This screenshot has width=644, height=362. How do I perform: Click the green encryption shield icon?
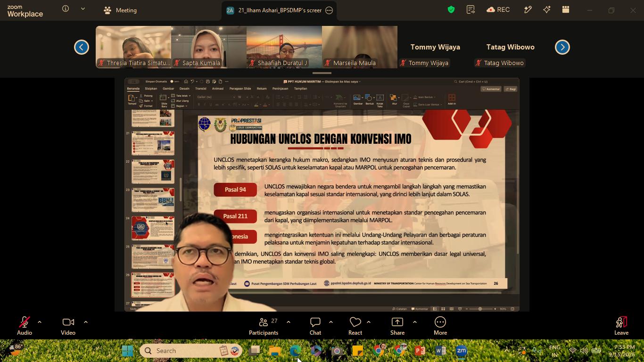tap(451, 9)
